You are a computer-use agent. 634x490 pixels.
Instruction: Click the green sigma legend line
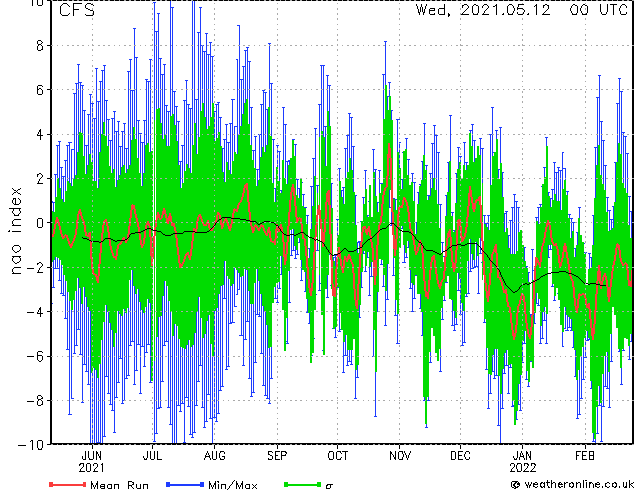(302, 484)
